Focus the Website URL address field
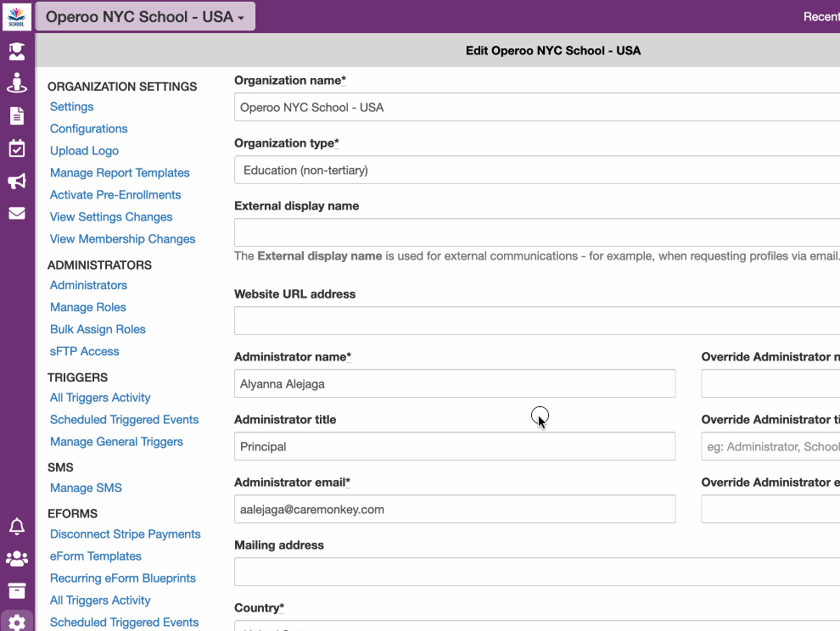The height and width of the screenshot is (631, 840). click(537, 321)
